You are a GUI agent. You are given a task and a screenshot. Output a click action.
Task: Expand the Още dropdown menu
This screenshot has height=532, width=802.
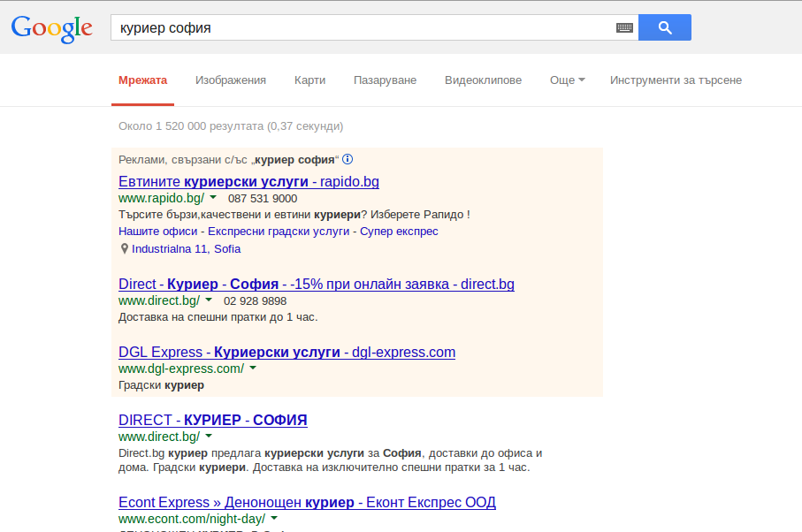coord(567,80)
